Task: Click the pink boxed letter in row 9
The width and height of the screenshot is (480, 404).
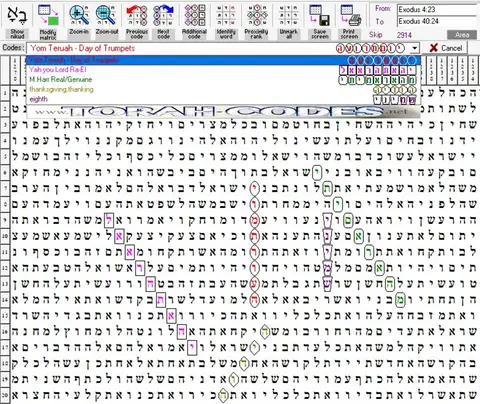Action: (x=109, y=220)
